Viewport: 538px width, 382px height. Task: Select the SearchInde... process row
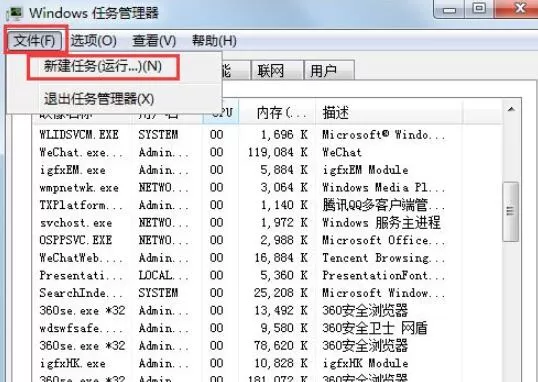(x=268, y=293)
